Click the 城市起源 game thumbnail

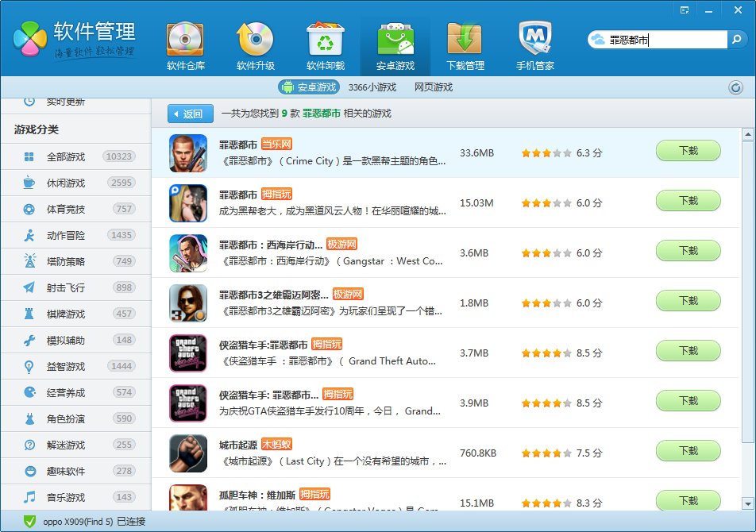[x=188, y=453]
